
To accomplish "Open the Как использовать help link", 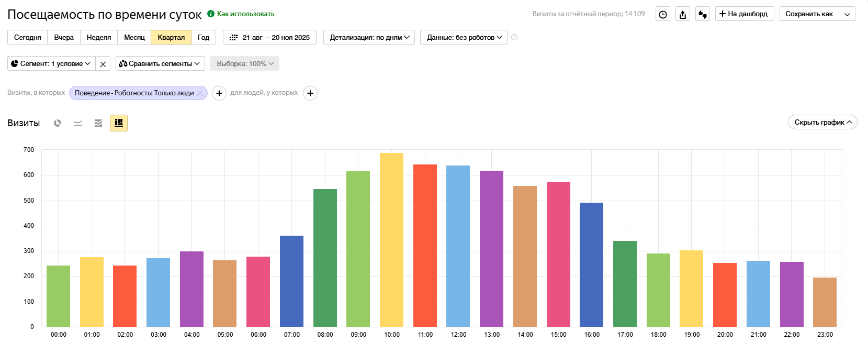I will point(245,14).
